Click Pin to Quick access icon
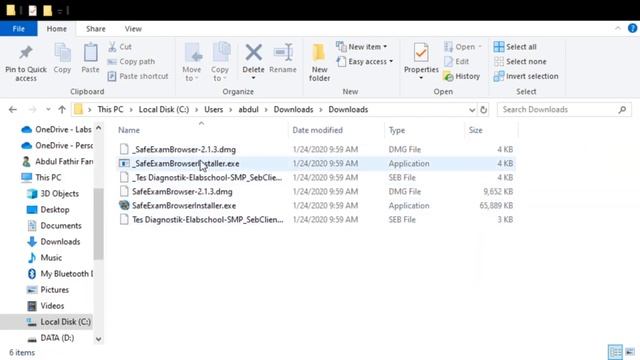Image resolution: width=640 pixels, height=360 pixels. pos(26,52)
